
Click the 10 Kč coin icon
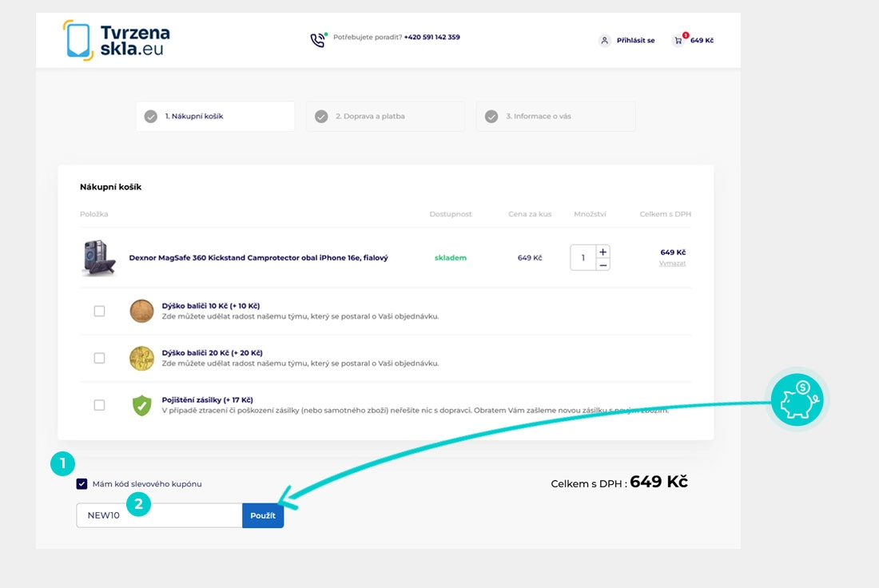(141, 311)
